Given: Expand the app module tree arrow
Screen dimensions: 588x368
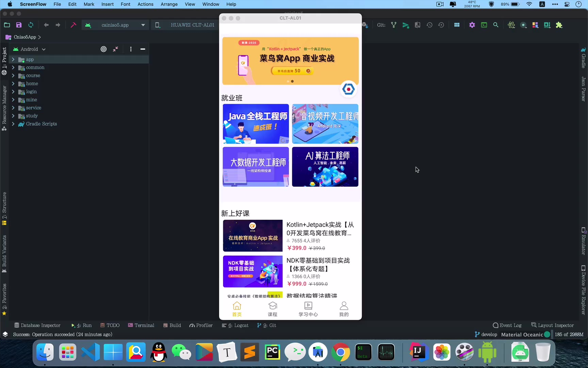Looking at the screenshot, I should click(13, 59).
